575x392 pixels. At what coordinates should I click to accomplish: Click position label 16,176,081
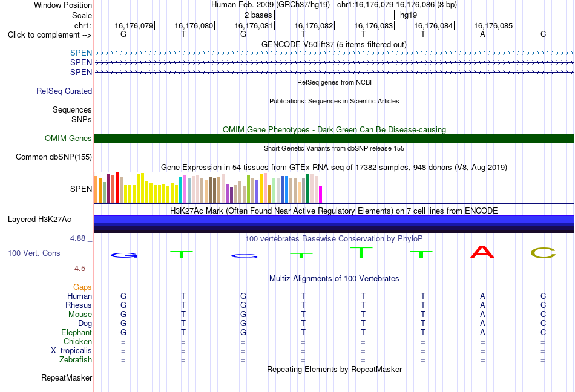254,25
